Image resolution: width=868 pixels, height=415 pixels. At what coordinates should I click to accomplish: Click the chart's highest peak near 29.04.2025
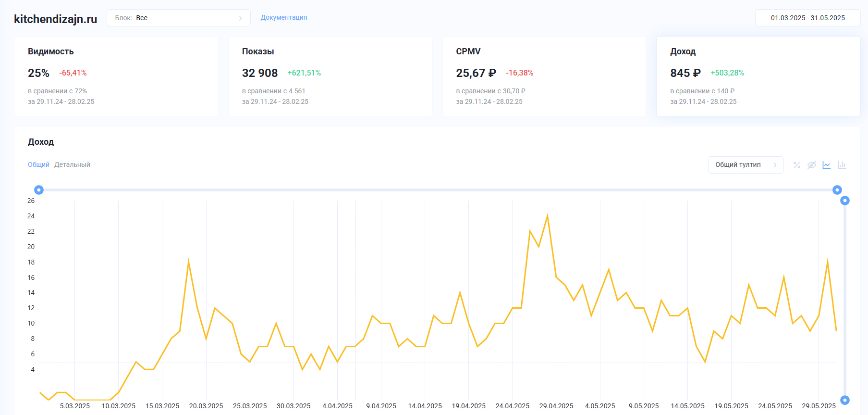click(548, 215)
